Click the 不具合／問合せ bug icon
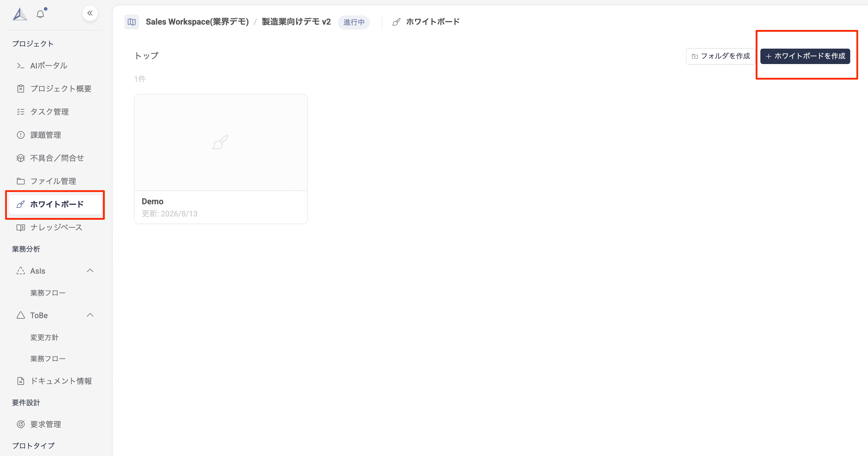Screen dimensions: 868x456 tap(20, 158)
